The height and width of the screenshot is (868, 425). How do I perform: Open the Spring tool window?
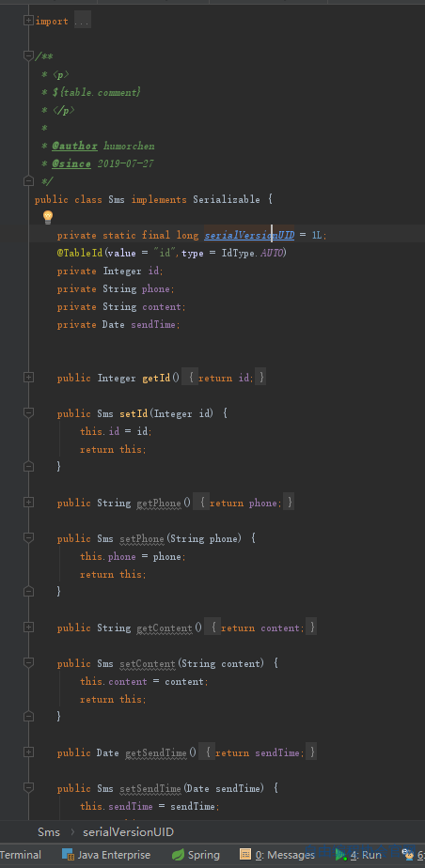click(196, 855)
